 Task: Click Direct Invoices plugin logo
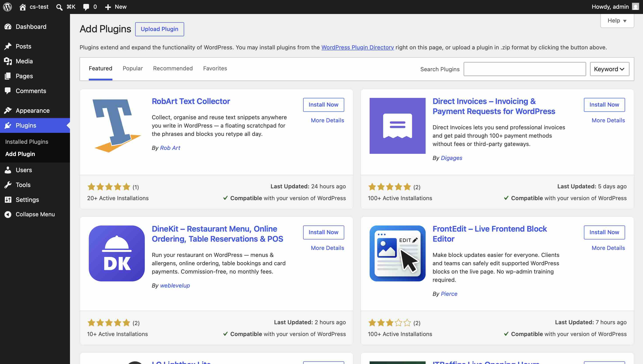coord(397,126)
